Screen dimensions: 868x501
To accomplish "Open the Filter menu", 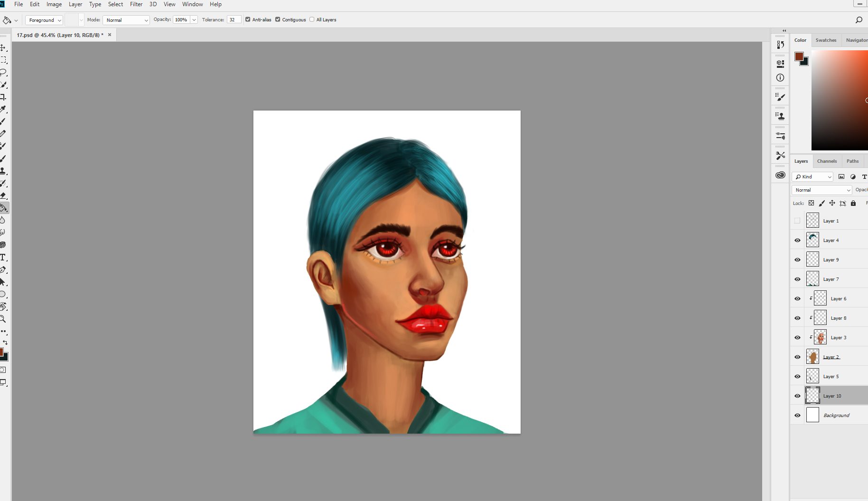I will [x=136, y=4].
